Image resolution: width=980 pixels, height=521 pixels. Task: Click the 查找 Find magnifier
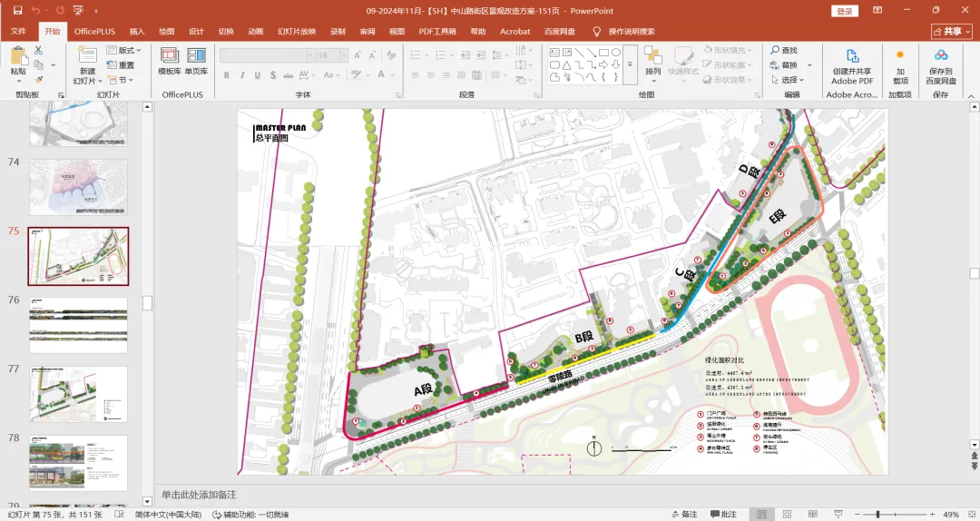click(784, 50)
